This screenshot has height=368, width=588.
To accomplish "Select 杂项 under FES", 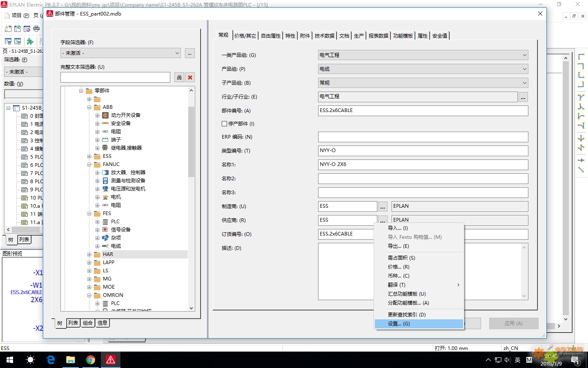I will coord(116,238).
